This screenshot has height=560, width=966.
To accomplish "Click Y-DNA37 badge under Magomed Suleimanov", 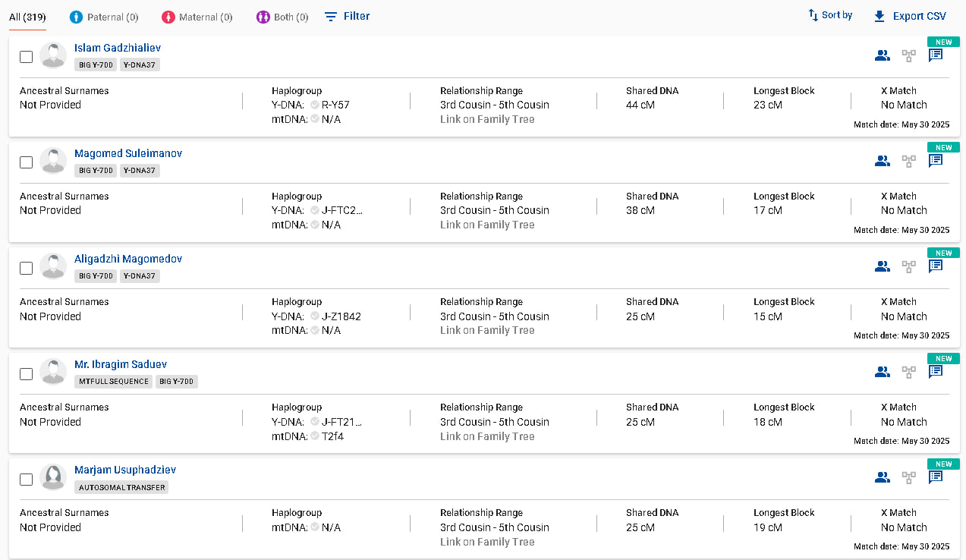I will [140, 171].
